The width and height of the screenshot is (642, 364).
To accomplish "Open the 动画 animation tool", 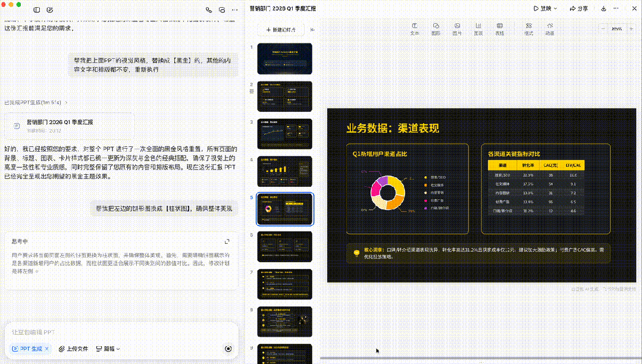I will pos(550,29).
